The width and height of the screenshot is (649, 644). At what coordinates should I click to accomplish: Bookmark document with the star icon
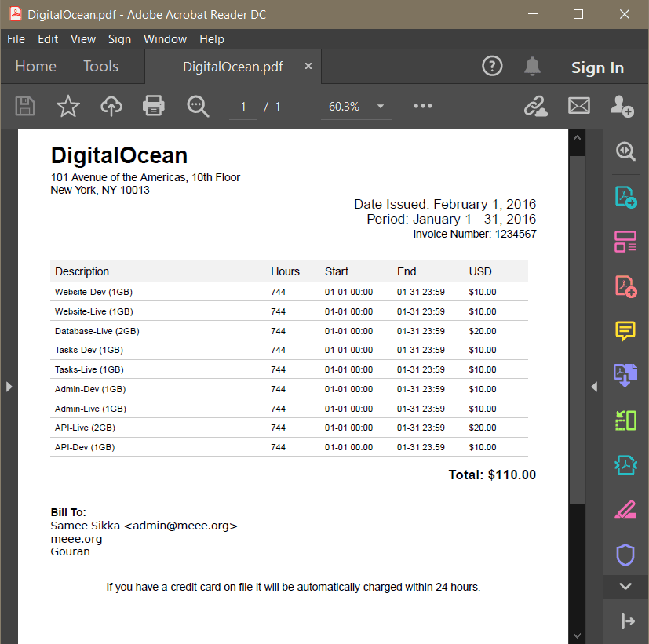68,106
